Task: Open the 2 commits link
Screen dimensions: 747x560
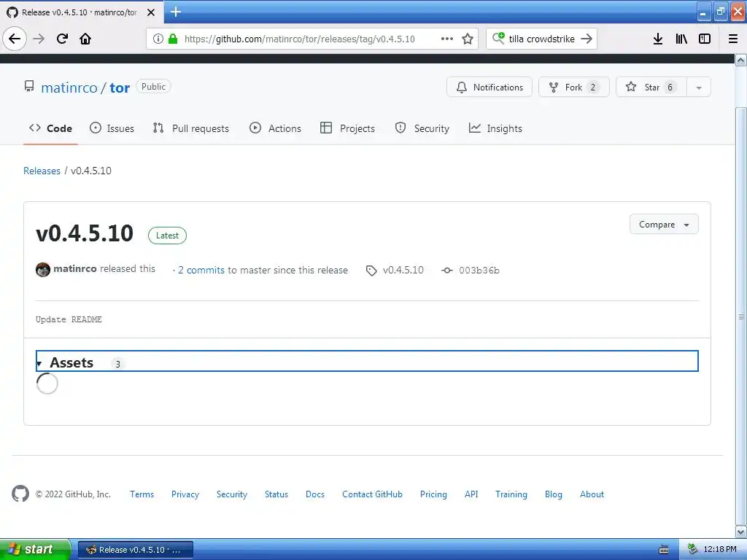Action: point(201,270)
